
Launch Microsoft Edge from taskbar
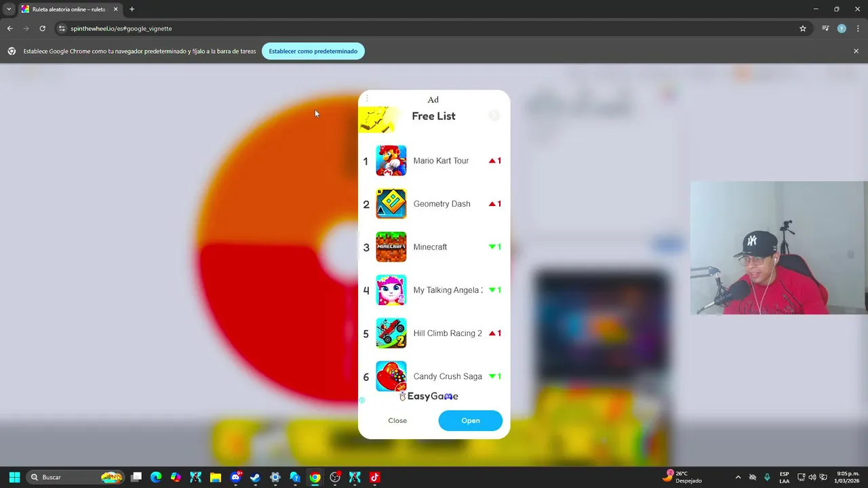(156, 477)
